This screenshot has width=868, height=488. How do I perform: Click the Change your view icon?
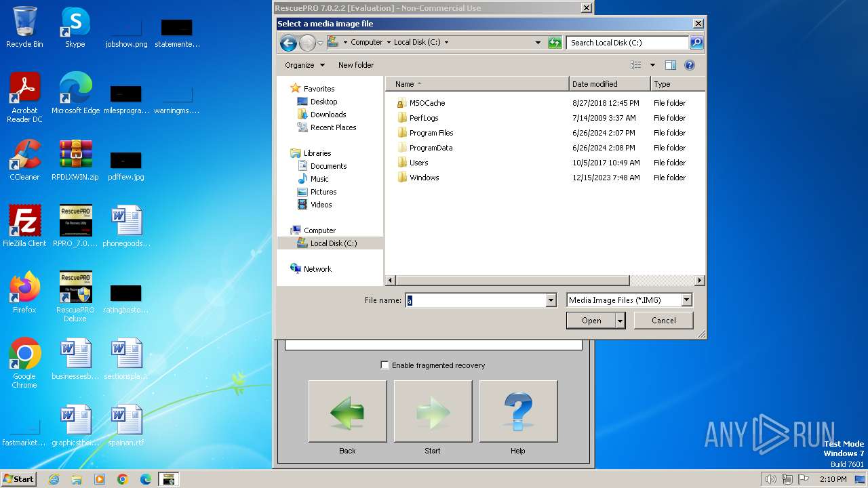(636, 65)
